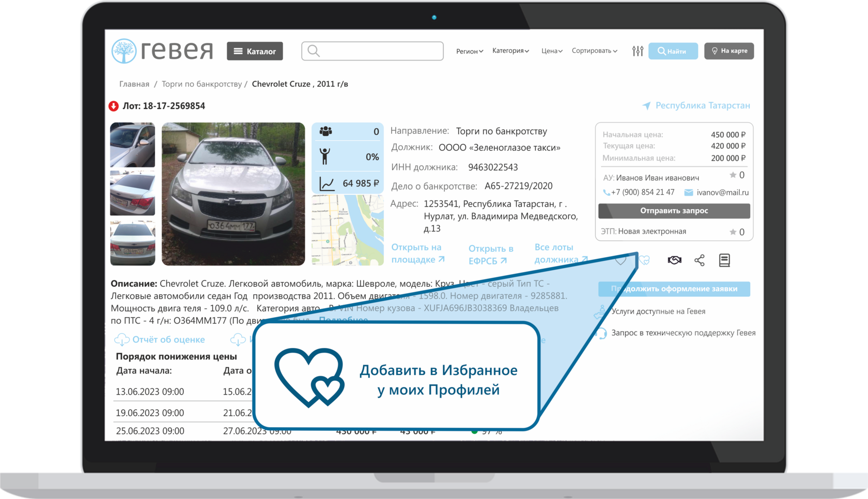The width and height of the screenshot is (868, 499).
Task: Select the third thumbnail showing car rear
Action: (x=132, y=243)
